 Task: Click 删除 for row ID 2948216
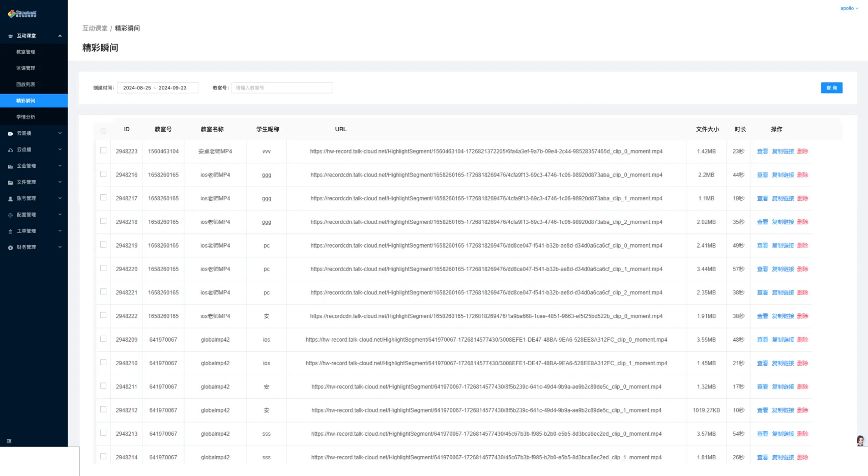click(802, 175)
